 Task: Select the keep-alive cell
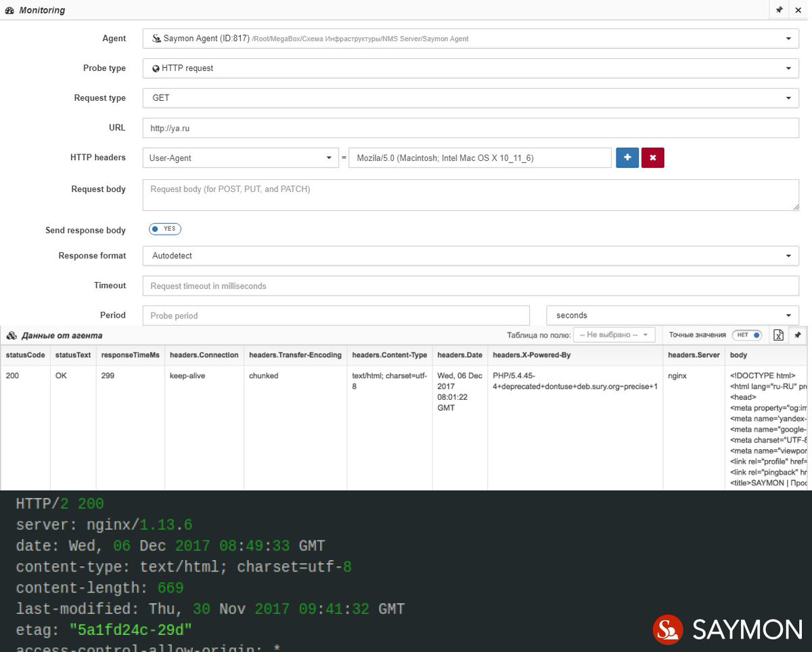pyautogui.click(x=204, y=428)
